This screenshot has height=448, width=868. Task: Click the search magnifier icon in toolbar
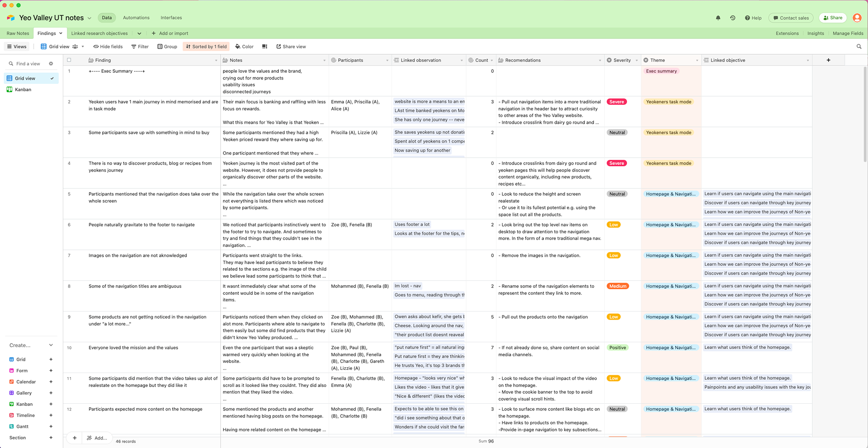click(x=859, y=47)
